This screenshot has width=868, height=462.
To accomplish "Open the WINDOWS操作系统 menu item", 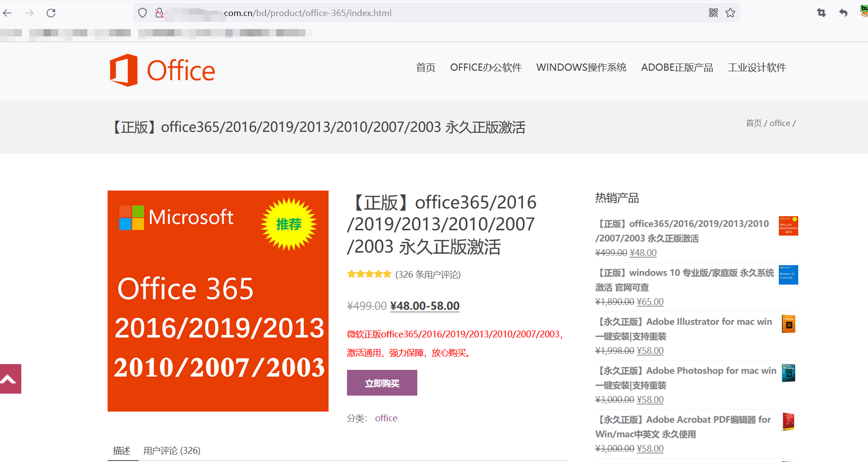I will pos(582,67).
